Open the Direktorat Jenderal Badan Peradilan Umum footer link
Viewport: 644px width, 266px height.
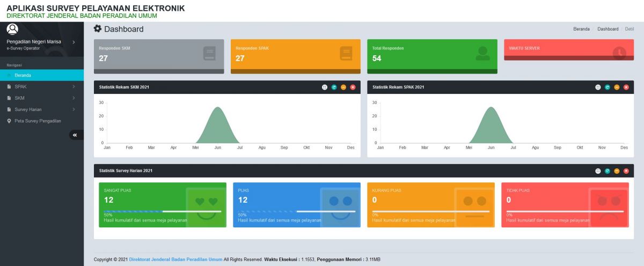[175, 260]
